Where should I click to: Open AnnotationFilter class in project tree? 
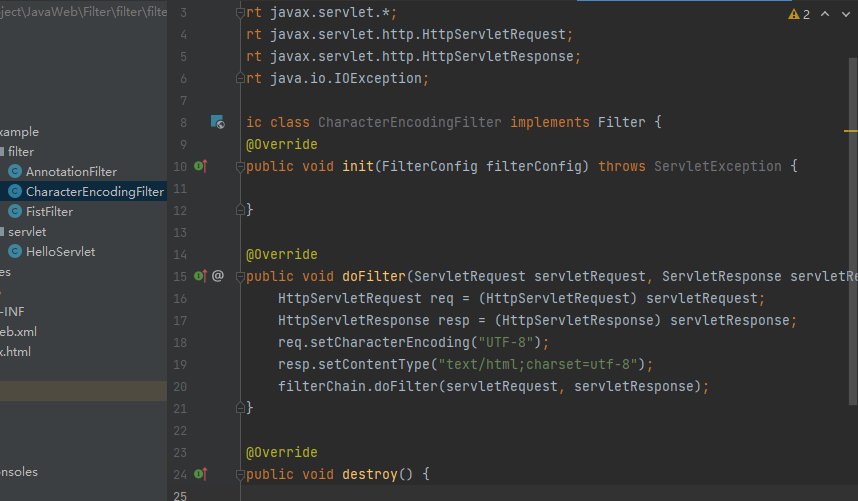pyautogui.click(x=71, y=171)
